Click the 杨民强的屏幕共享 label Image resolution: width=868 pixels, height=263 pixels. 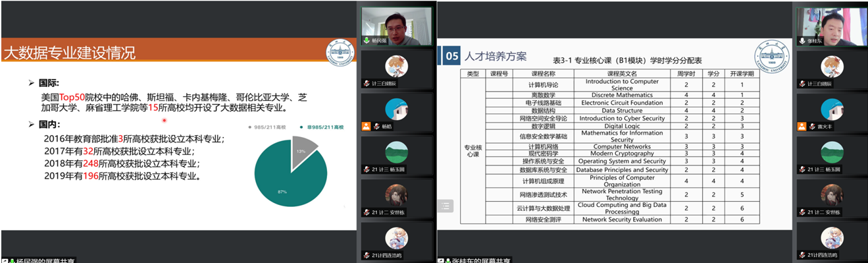45,260
